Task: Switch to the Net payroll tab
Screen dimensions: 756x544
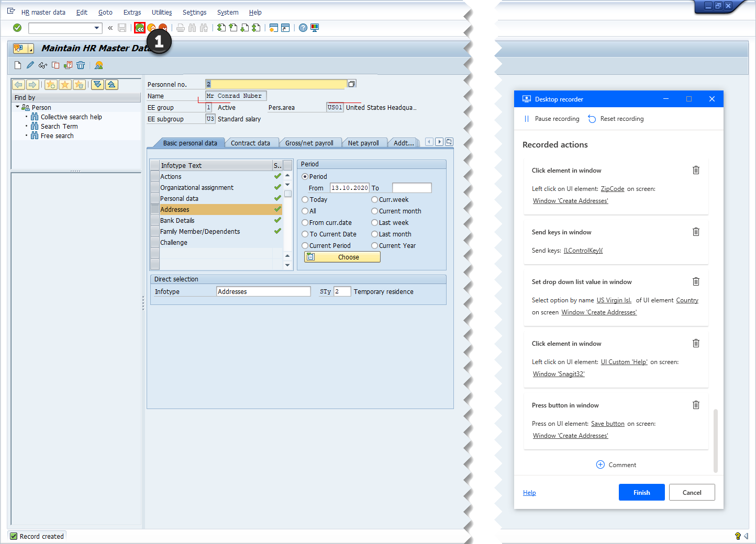Action: [363, 143]
